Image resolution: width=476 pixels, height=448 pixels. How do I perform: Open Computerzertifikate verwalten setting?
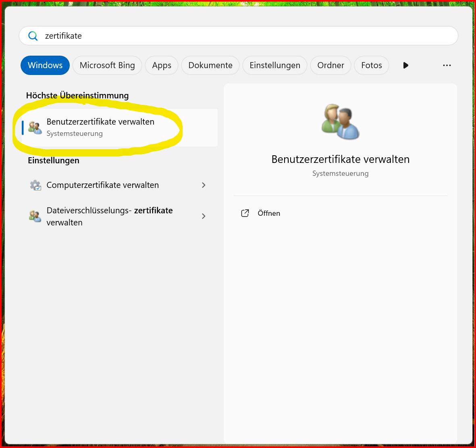pos(120,185)
